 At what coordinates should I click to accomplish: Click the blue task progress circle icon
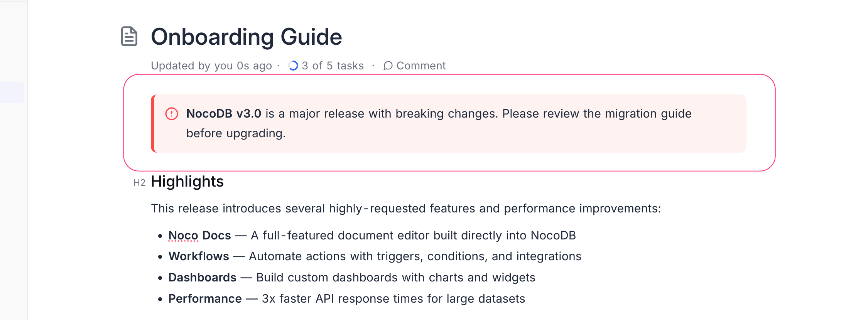tap(293, 66)
